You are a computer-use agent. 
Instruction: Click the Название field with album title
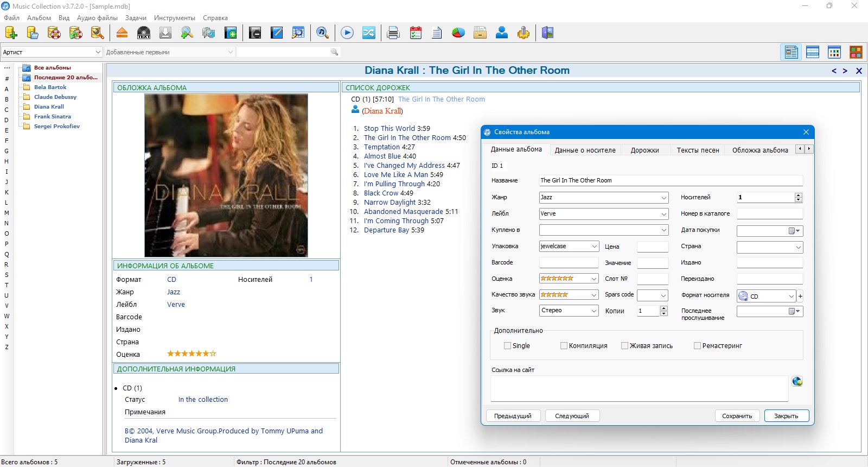671,180
